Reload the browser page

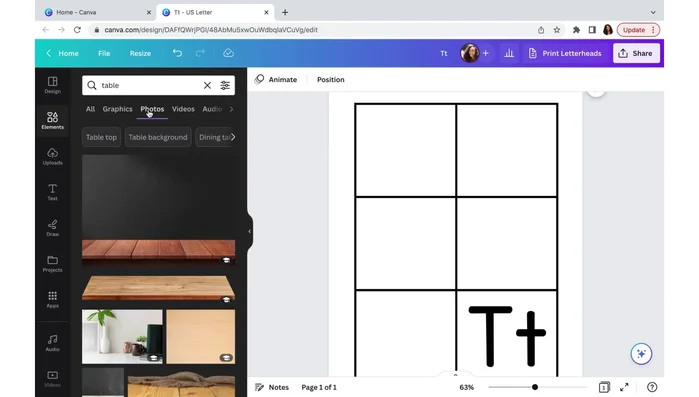pyautogui.click(x=77, y=30)
